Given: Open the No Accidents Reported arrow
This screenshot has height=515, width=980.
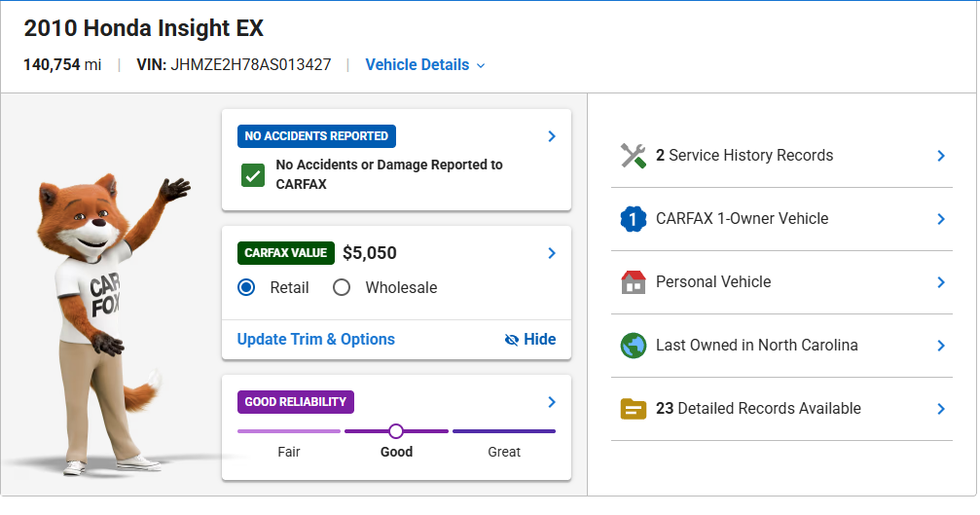Looking at the screenshot, I should pos(552,136).
